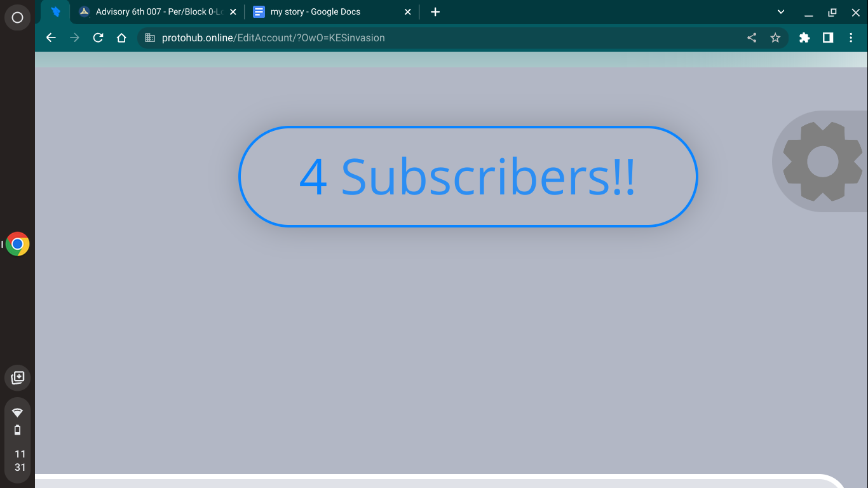Open the Chrome three-dot menu
The width and height of the screenshot is (868, 488).
[851, 37]
